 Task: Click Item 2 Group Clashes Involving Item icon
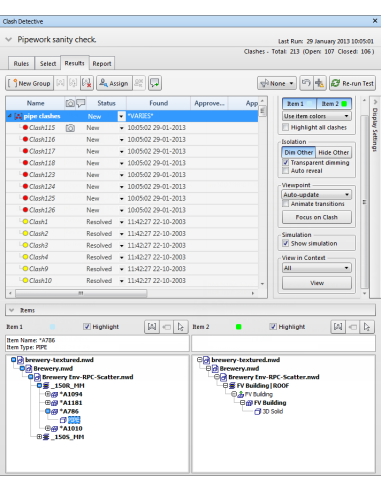click(x=338, y=327)
